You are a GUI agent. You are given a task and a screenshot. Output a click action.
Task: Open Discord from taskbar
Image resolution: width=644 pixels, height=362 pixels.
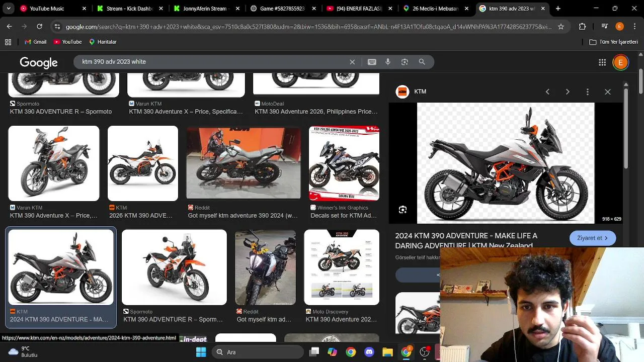point(369,352)
